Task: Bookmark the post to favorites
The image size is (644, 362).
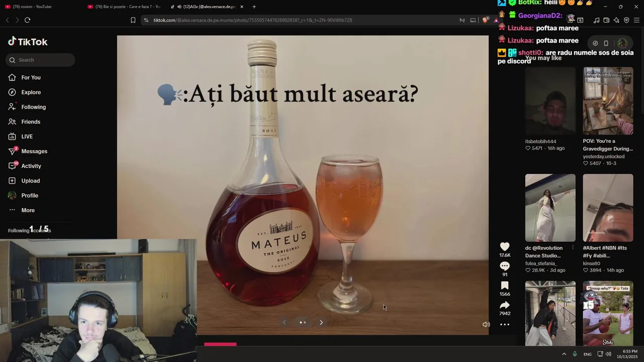Action: (505, 286)
